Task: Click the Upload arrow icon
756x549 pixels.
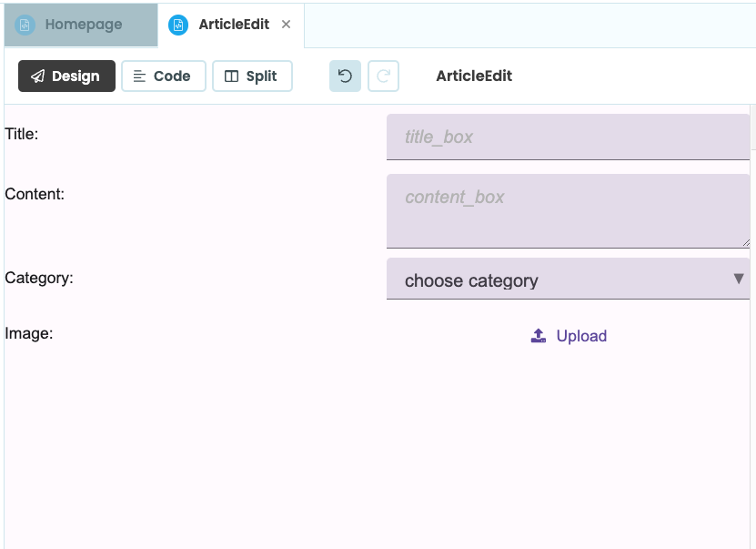Action: (537, 335)
